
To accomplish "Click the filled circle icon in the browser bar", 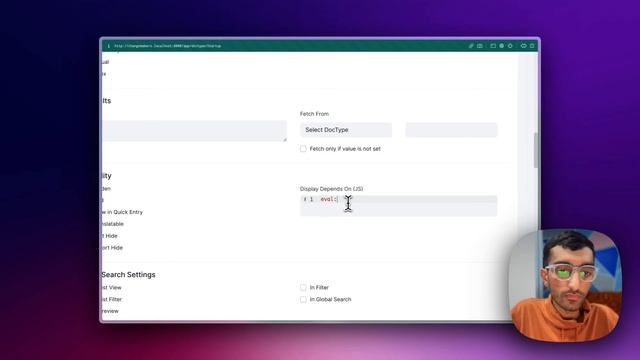I will click(502, 46).
